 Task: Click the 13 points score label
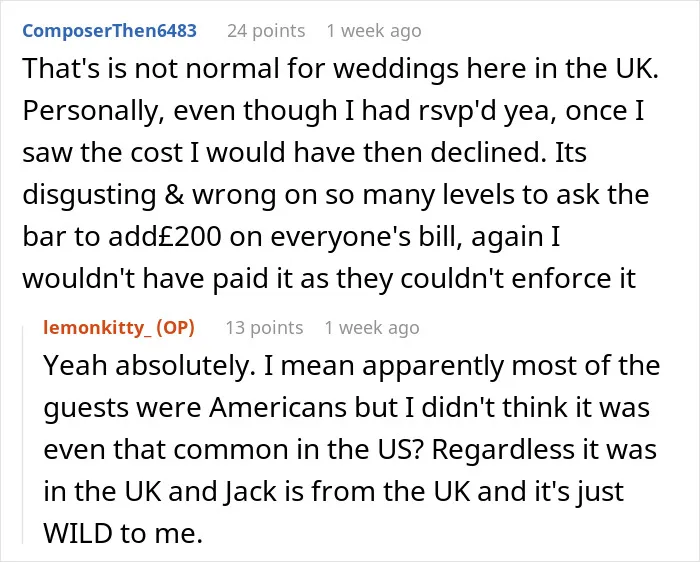tap(264, 328)
